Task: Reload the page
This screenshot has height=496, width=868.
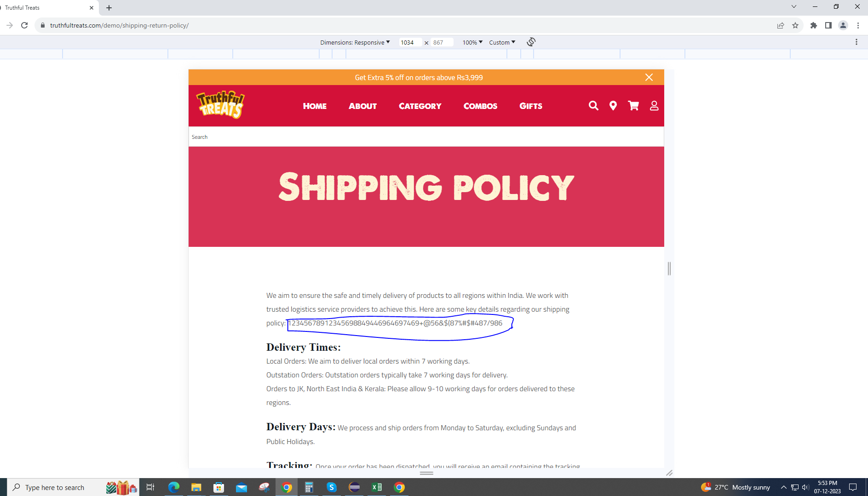Action: 24,25
